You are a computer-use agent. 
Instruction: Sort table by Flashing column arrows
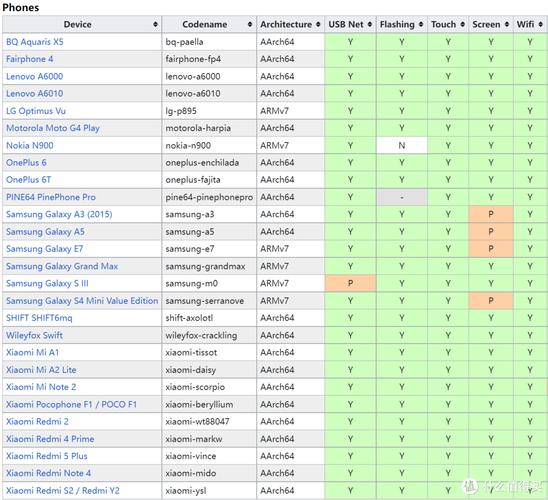click(x=421, y=24)
